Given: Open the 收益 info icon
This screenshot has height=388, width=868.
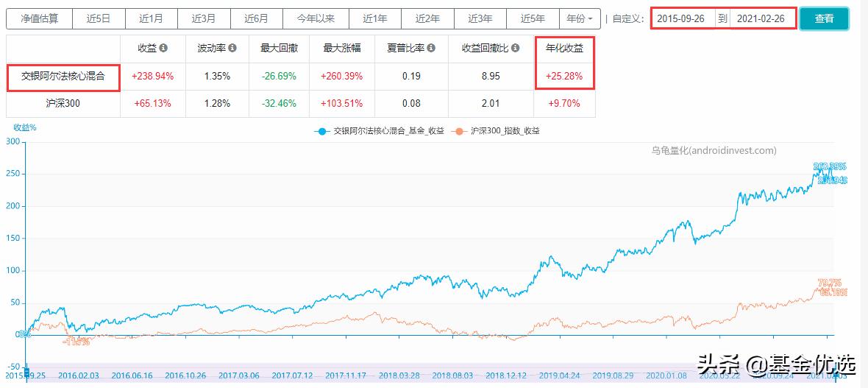Looking at the screenshot, I should [x=163, y=48].
